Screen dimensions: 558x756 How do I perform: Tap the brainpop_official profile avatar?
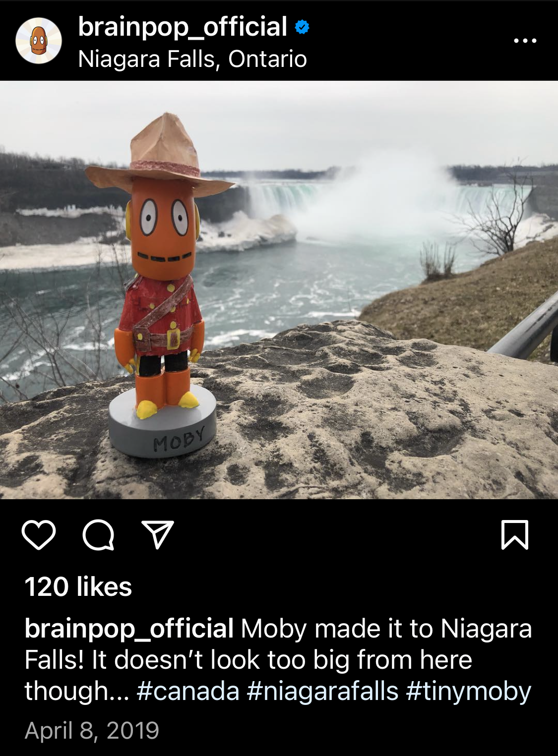pyautogui.click(x=39, y=41)
